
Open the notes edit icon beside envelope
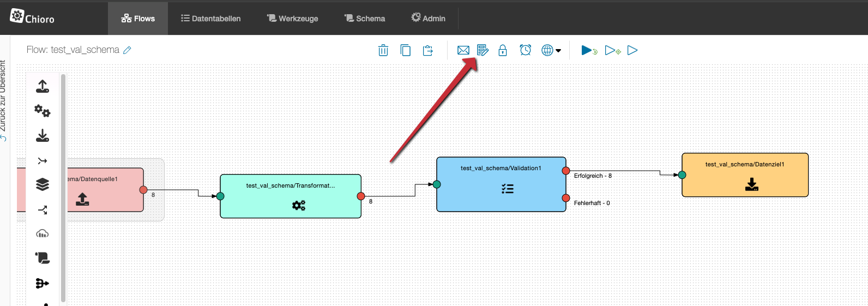coord(483,50)
